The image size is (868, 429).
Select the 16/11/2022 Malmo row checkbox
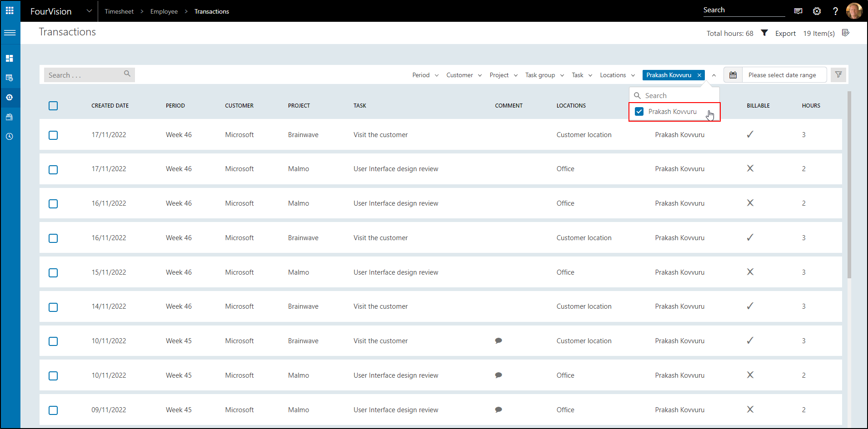click(x=53, y=204)
